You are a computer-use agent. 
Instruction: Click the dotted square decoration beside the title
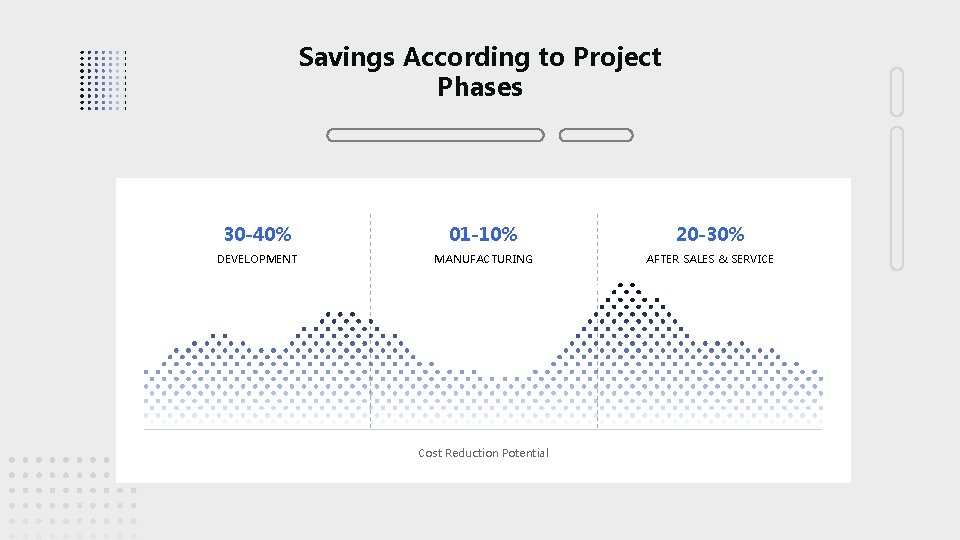click(x=103, y=79)
